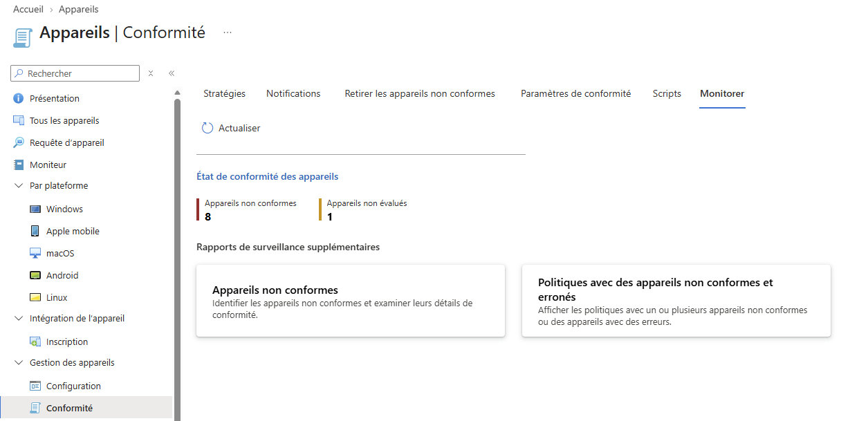Screen dimensions: 868x421
Task: Select macOS under Par plateforme
Action: pyautogui.click(x=60, y=253)
